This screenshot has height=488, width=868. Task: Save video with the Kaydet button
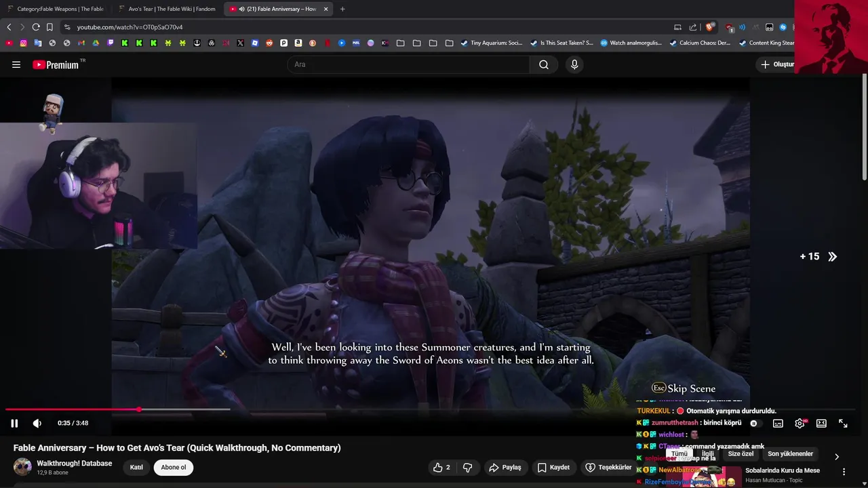pyautogui.click(x=553, y=467)
